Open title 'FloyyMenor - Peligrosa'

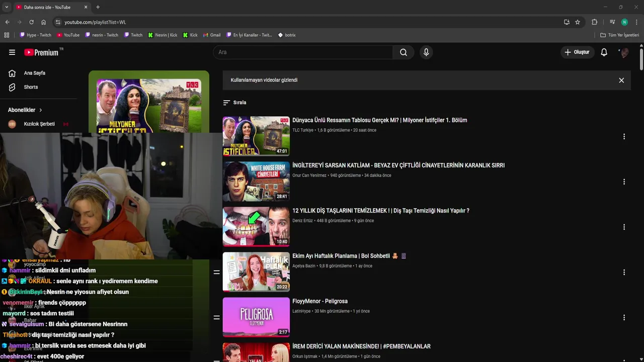pos(320,301)
